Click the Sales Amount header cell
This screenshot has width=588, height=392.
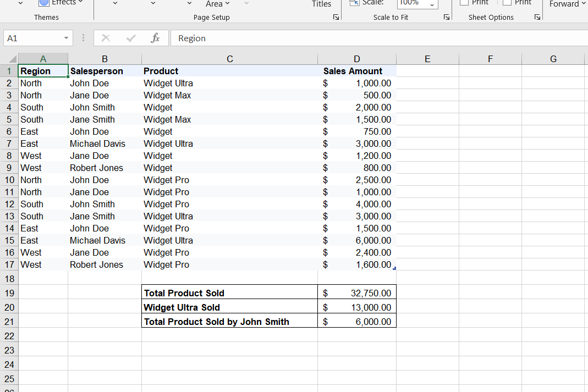point(356,71)
